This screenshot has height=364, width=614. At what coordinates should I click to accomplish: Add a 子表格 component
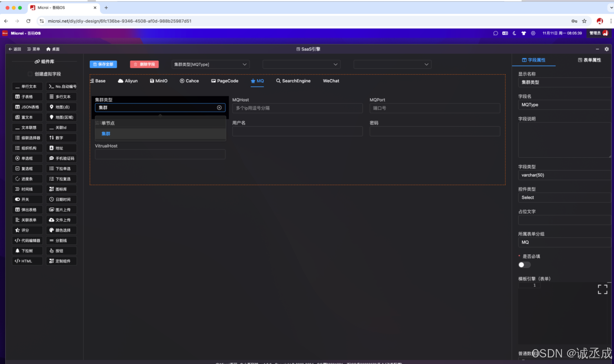[x=27, y=97]
